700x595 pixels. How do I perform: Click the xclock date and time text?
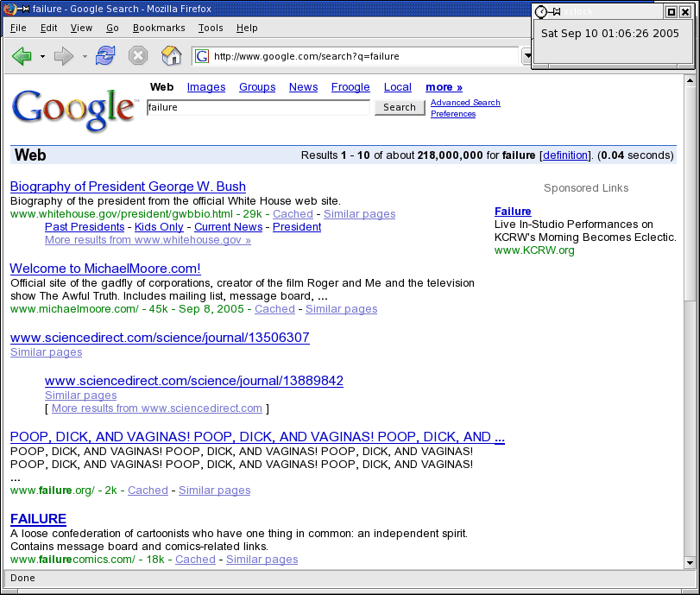(x=610, y=34)
